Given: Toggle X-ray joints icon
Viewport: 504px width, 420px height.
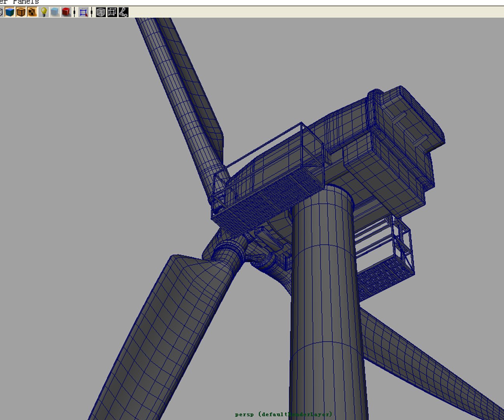Looking at the screenshot, I should click(x=123, y=12).
